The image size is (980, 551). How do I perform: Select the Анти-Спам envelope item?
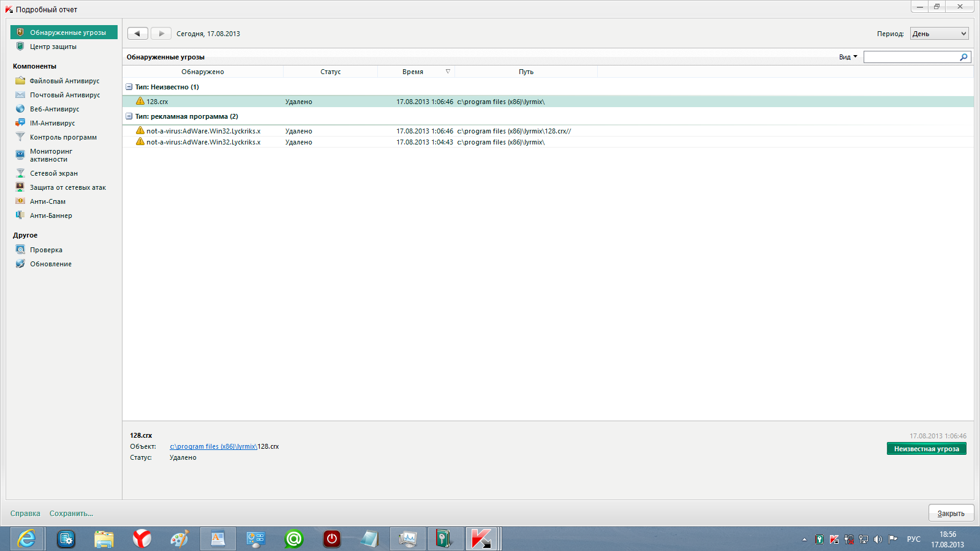click(x=48, y=201)
